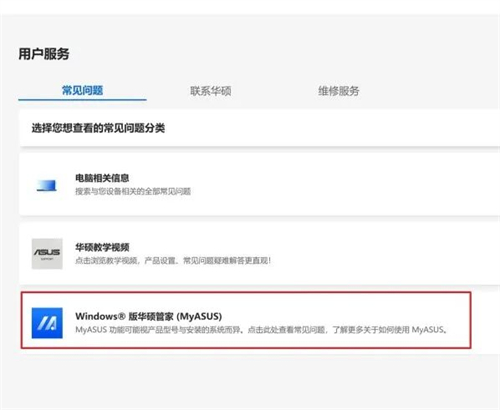Click the ASUS support logo thumbnail
Image resolution: width=500 pixels, height=410 pixels.
[x=47, y=254]
